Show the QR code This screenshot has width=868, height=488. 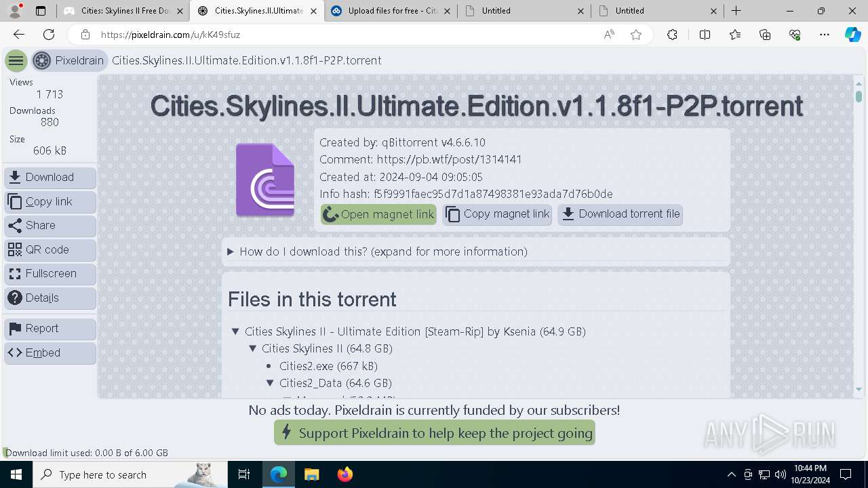(50, 250)
